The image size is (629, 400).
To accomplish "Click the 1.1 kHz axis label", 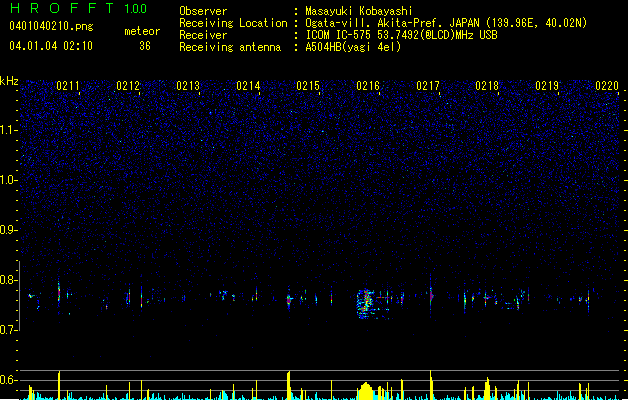I will pyautogui.click(x=8, y=130).
